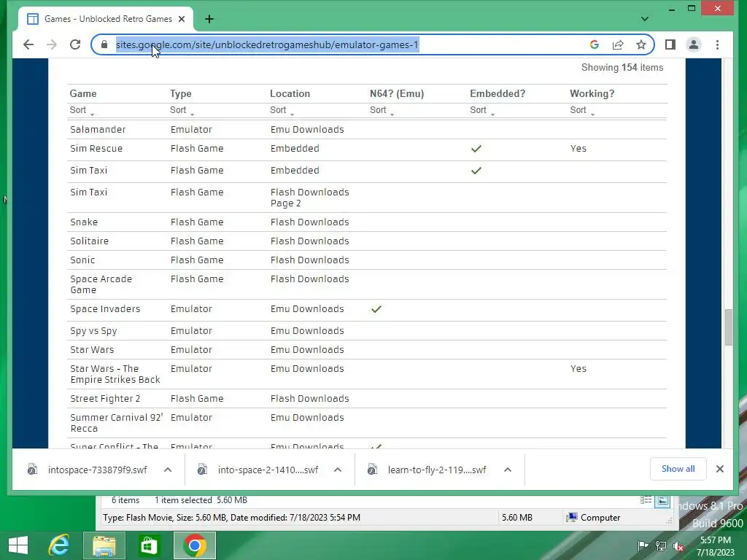This screenshot has width=747, height=560.
Task: Expand options for learn-to-fly-2 download
Action: coord(508,470)
